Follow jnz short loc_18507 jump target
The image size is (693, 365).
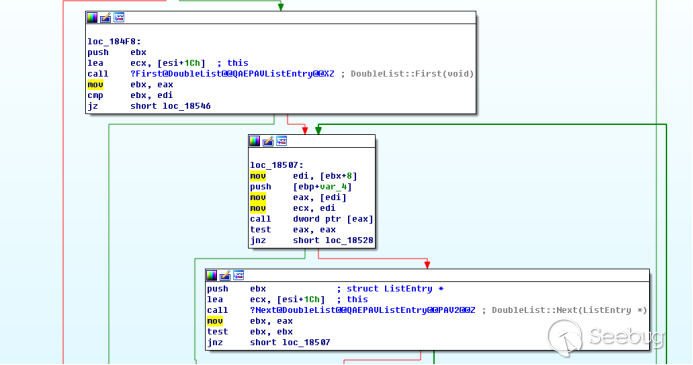tap(306, 342)
